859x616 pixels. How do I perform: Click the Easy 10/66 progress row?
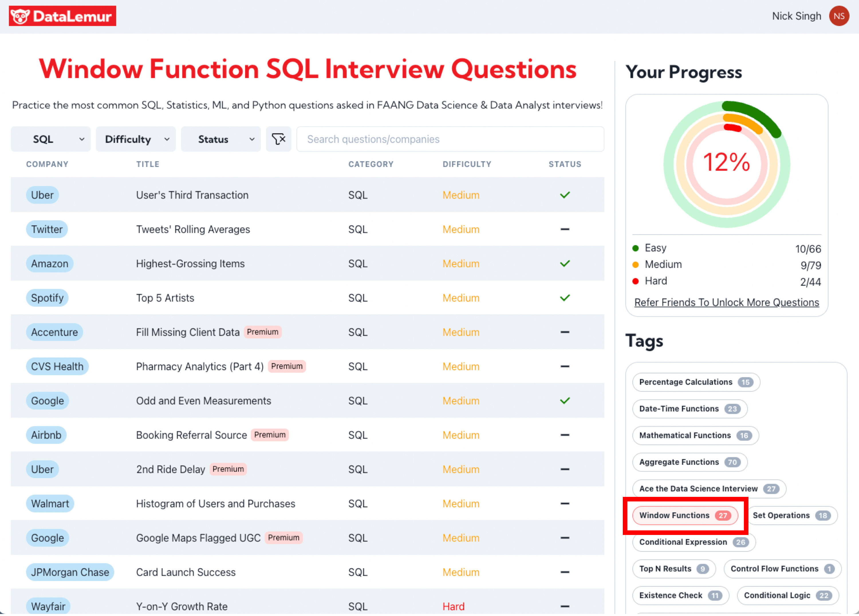pyautogui.click(x=726, y=249)
